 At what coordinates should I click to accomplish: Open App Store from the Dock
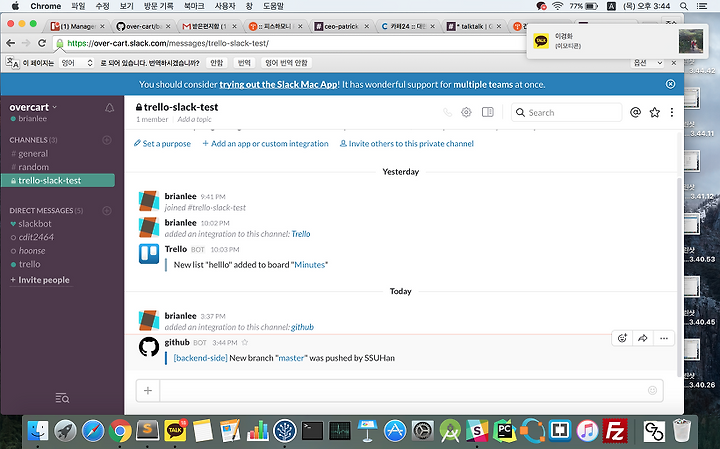395,431
